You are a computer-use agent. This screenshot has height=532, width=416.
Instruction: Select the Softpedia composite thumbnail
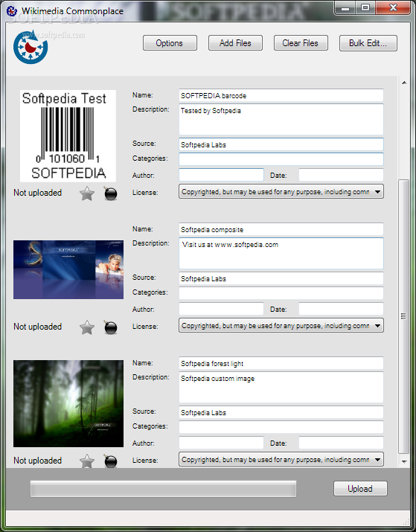(68, 270)
